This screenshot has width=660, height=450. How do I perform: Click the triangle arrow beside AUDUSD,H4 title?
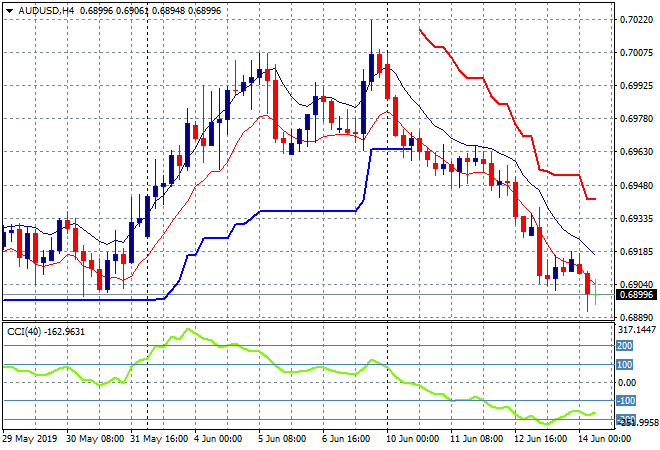click(10, 11)
